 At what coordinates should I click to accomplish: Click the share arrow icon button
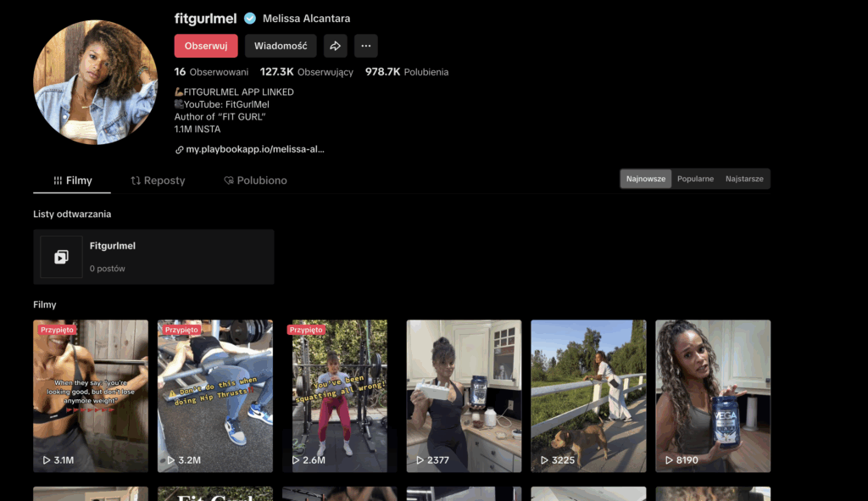[x=336, y=46]
